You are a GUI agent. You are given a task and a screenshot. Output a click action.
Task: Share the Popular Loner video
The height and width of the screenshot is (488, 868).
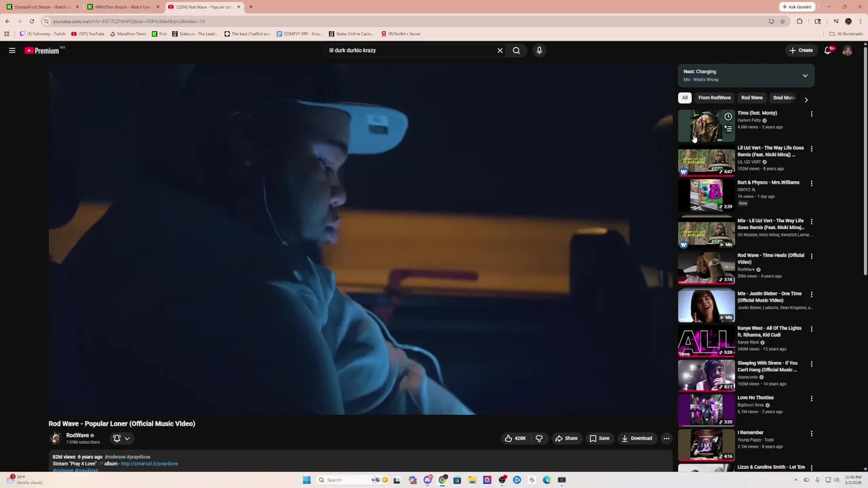(x=566, y=439)
